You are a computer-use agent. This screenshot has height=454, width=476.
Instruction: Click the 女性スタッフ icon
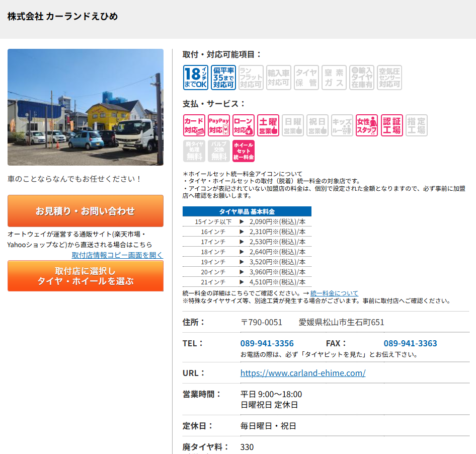coord(367,125)
